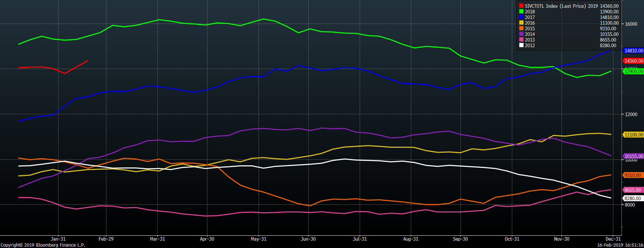Image resolution: width=644 pixels, height=248 pixels.
Task: Click the green 2018 legend swatch
Action: pyautogui.click(x=521, y=12)
